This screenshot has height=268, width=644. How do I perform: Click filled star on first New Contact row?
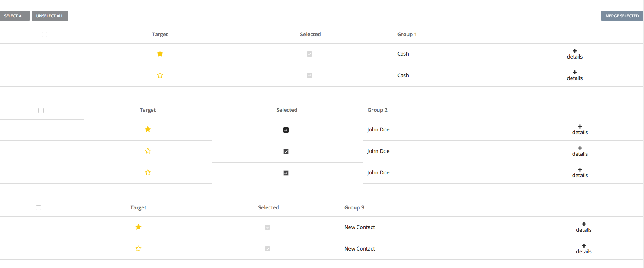click(138, 227)
